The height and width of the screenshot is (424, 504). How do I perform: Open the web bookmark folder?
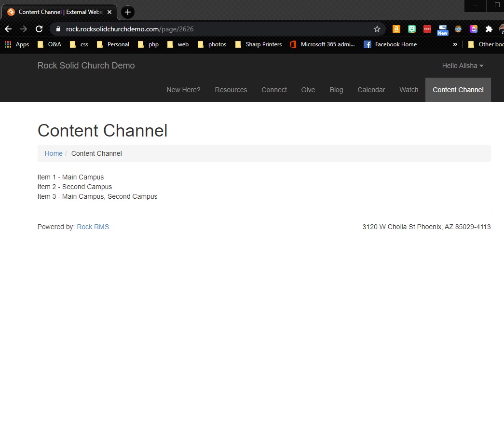(x=178, y=44)
